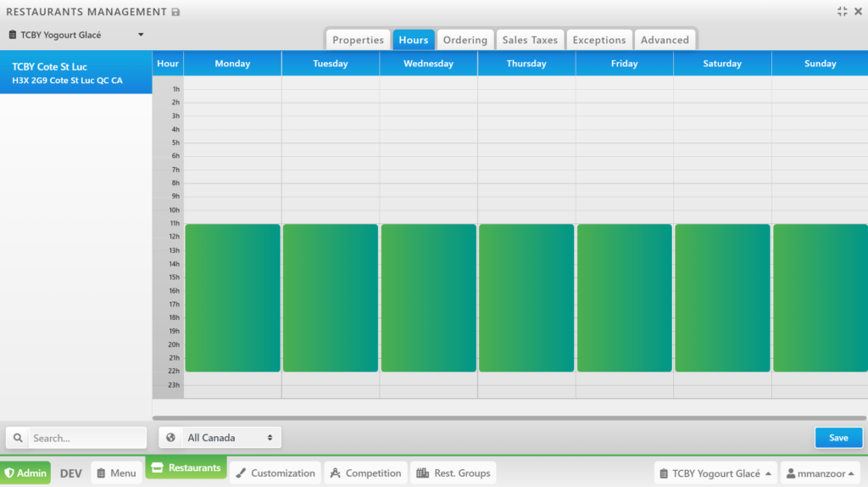
Task: Click the collapse window icon at top right
Action: (842, 12)
